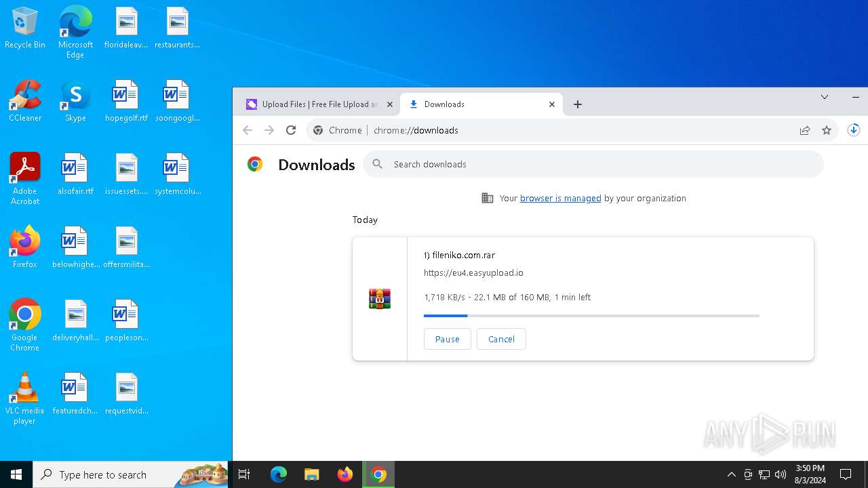The image size is (868, 488).
Task: Select systemcolu document on desktop
Action: 177,175
